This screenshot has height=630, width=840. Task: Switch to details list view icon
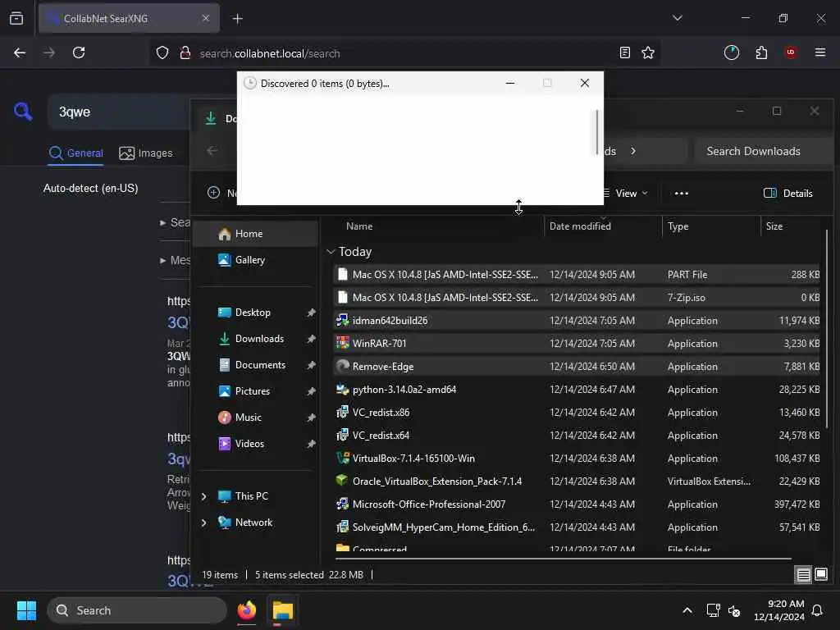(804, 575)
